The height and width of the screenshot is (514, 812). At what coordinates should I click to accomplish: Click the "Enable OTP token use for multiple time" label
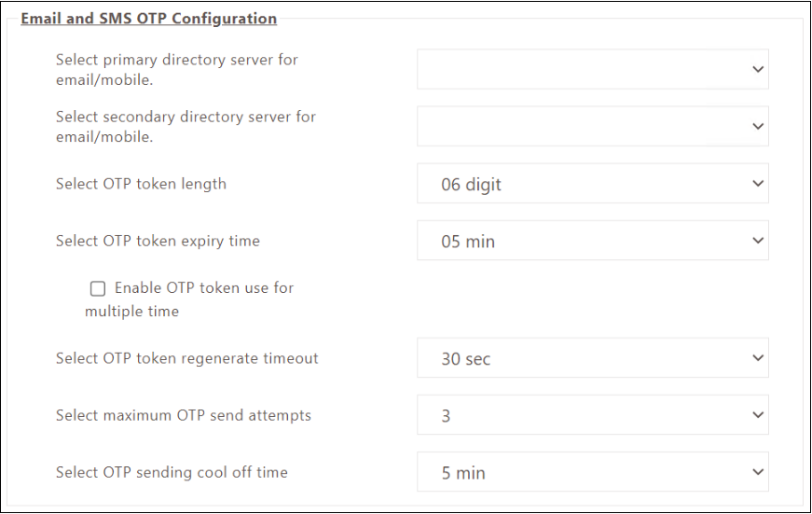point(203,288)
